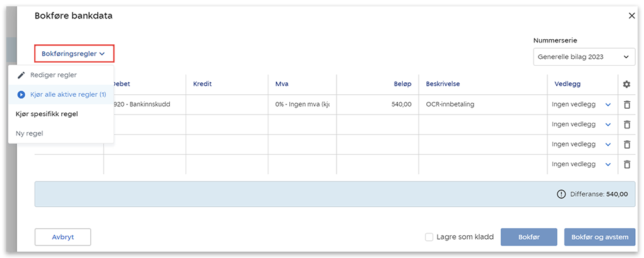Enable the Lagre som kladd checkbox
The width and height of the screenshot is (644, 258).
pyautogui.click(x=429, y=237)
